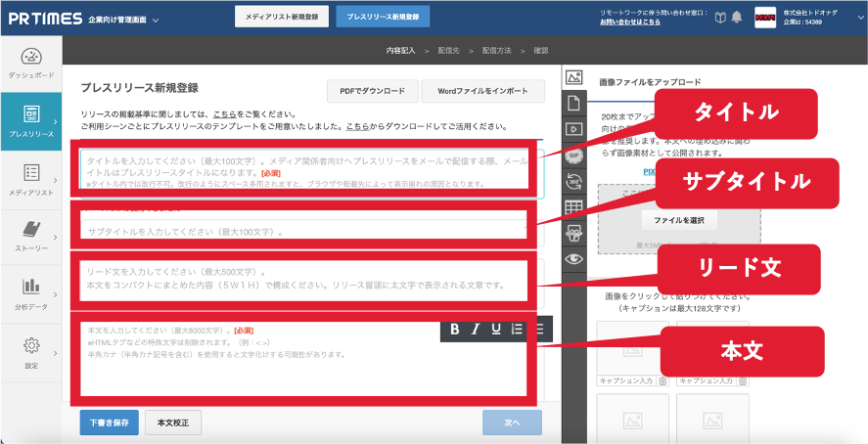Viewport: 868px width, 444px height.
Task: Click the subtitle input field
Action: click(x=303, y=232)
